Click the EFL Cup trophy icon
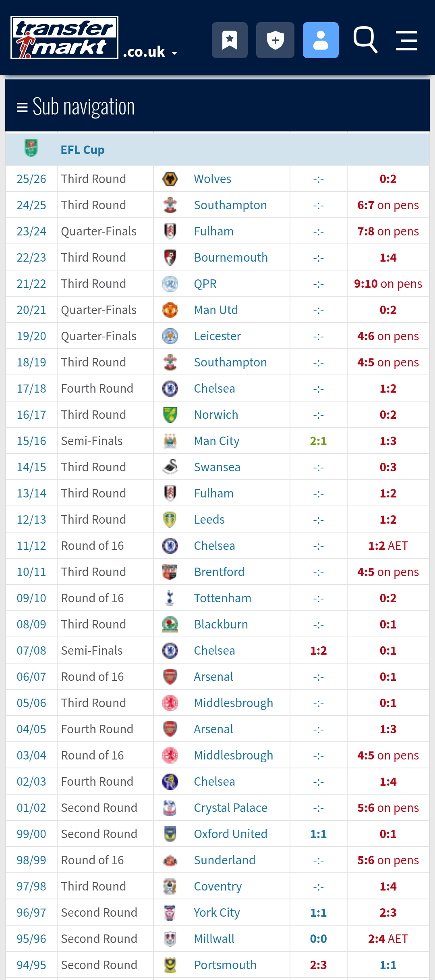The image size is (435, 980). (31, 148)
